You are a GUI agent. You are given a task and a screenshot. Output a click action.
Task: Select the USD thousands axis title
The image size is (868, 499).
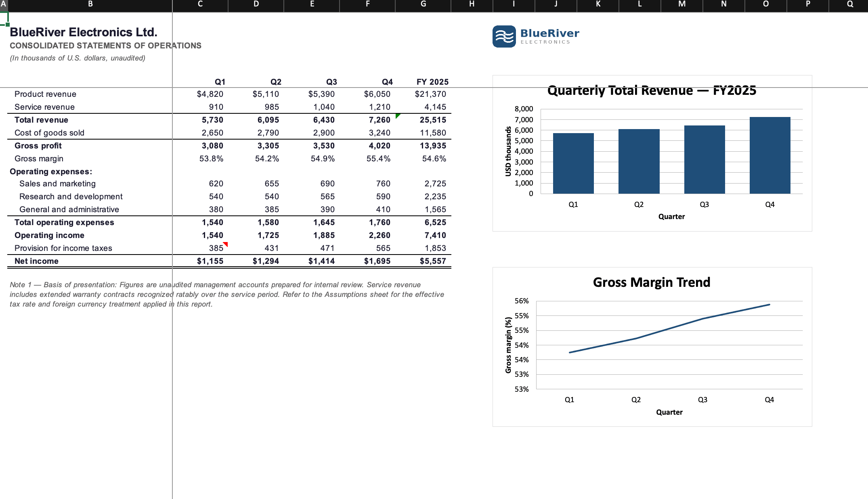pyautogui.click(x=508, y=151)
